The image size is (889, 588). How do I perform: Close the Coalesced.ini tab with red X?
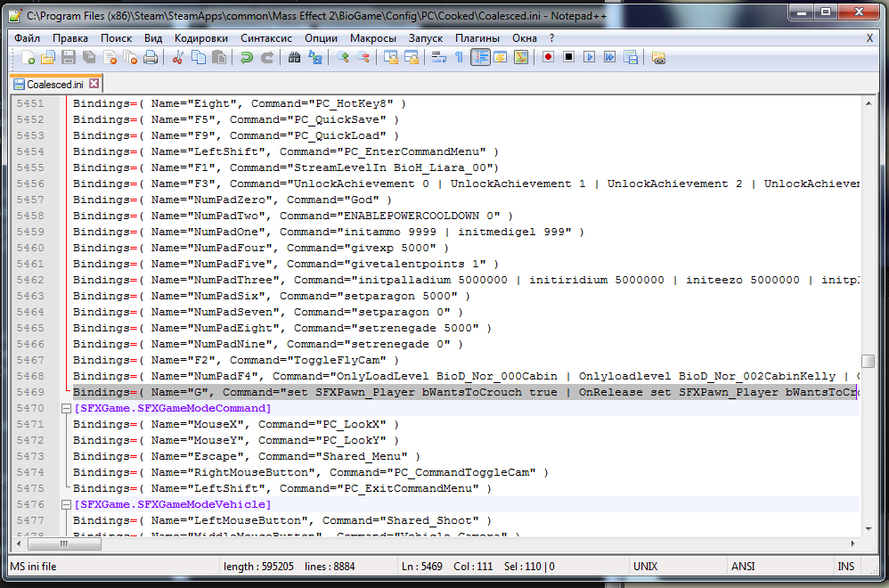pos(94,84)
